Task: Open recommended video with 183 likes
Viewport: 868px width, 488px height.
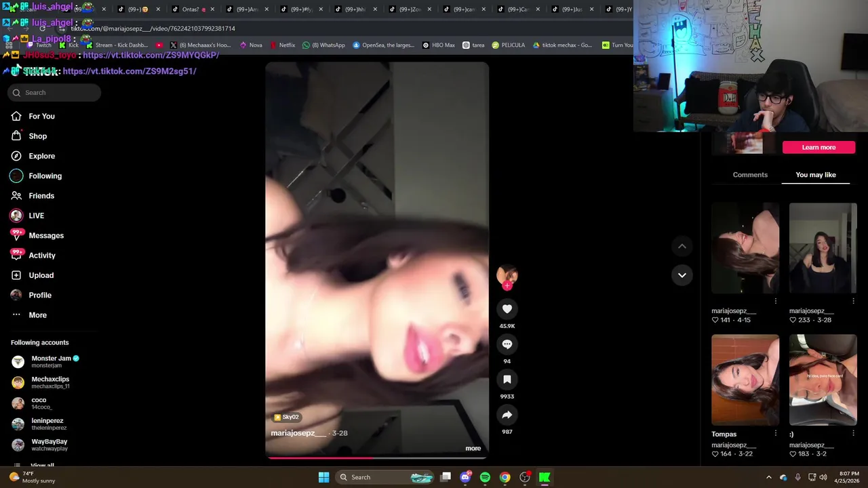Action: pyautogui.click(x=823, y=380)
